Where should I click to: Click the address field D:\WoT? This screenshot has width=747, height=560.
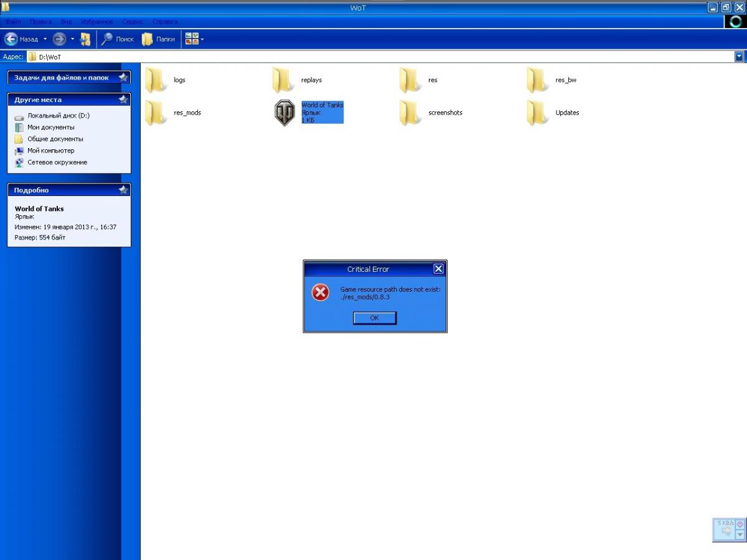380,57
